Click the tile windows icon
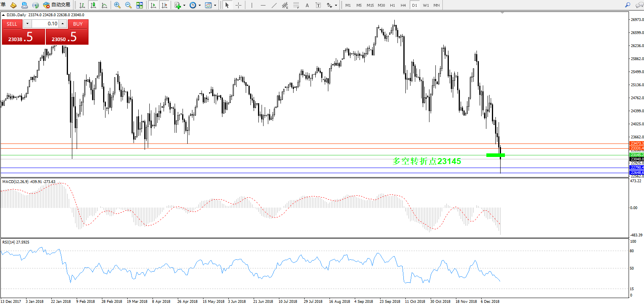 point(139,5)
